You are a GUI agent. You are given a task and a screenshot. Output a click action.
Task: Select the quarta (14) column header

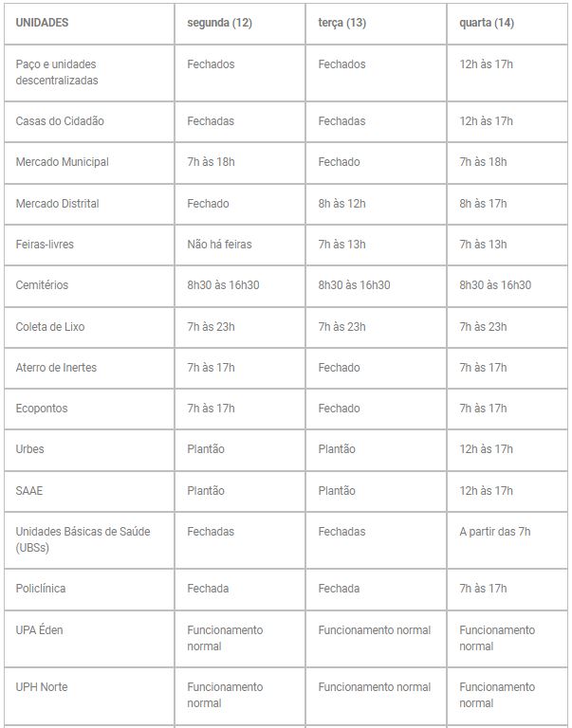click(487, 23)
